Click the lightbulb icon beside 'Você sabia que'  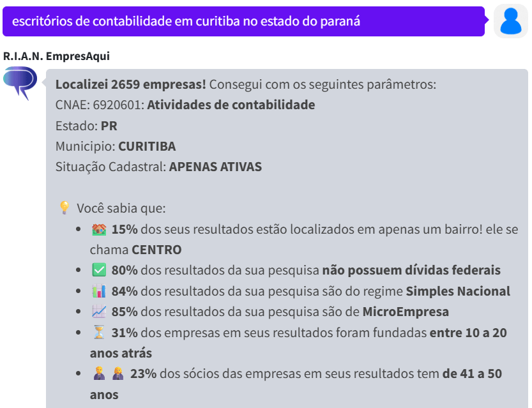pos(64,206)
